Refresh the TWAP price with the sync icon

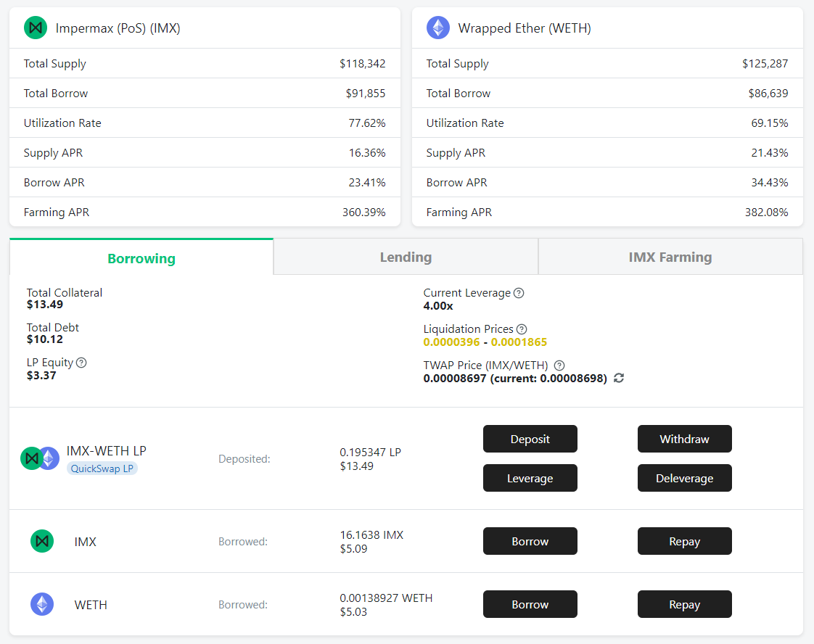click(619, 378)
